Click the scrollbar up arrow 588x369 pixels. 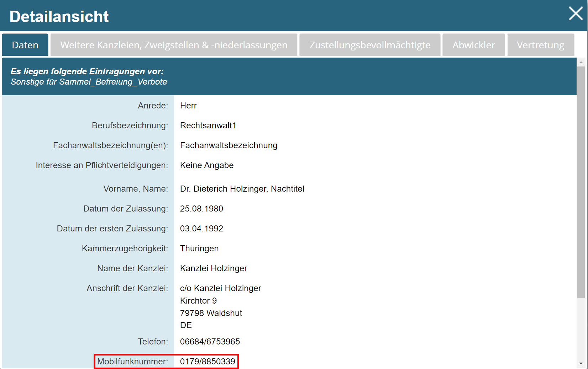tap(581, 62)
